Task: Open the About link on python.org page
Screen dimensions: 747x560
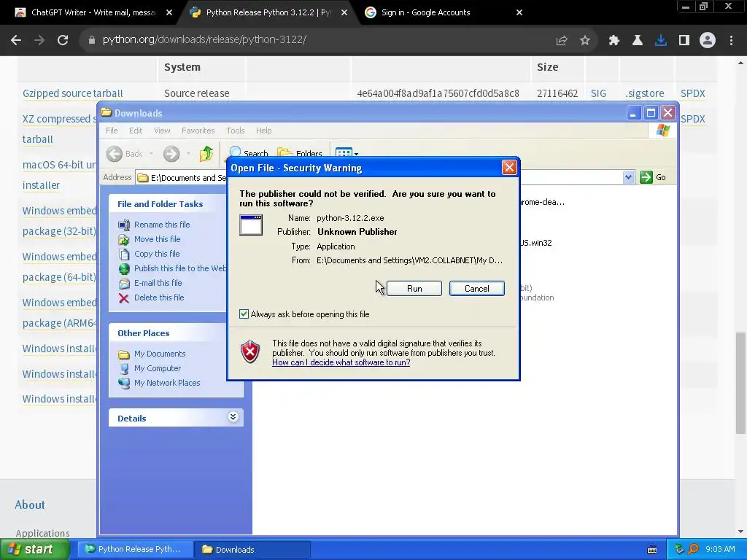Action: click(29, 505)
